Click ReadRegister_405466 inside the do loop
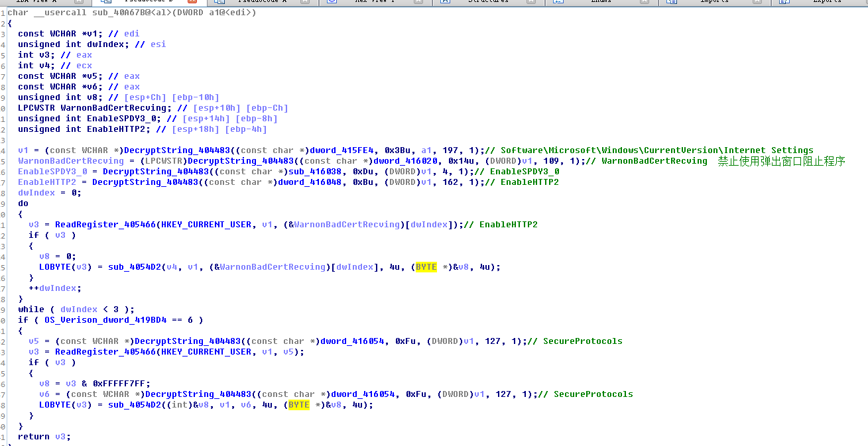Screen dimensions: 868x446 (105, 225)
